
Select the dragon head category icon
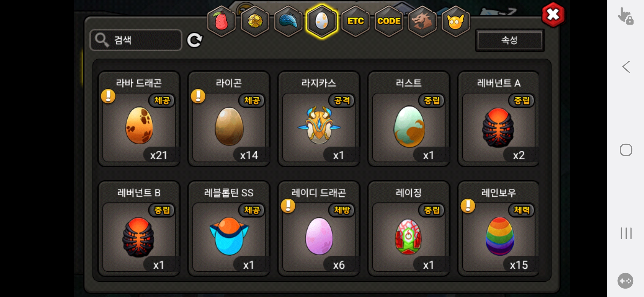422,21
